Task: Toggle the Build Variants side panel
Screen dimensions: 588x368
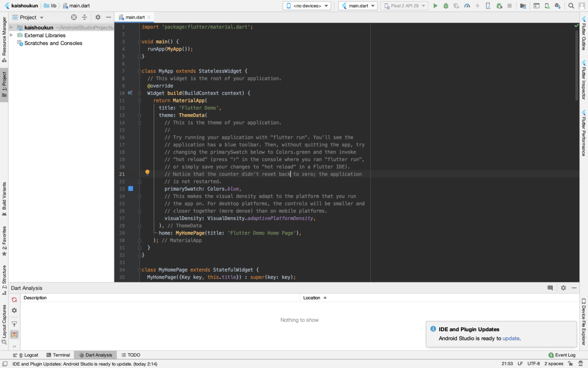Action: pyautogui.click(x=4, y=199)
